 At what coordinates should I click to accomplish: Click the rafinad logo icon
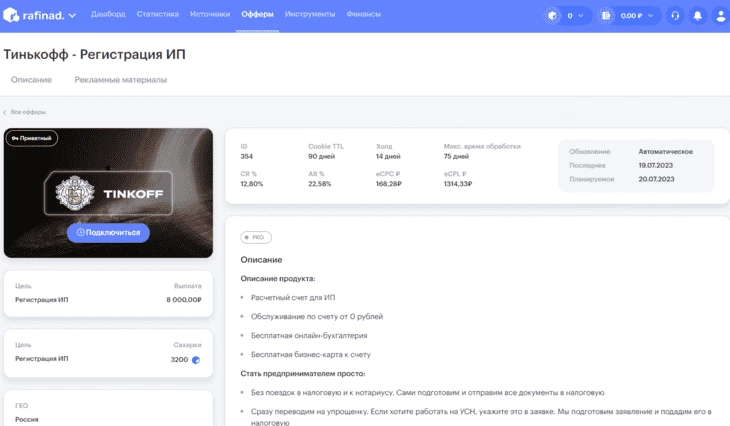(x=11, y=15)
